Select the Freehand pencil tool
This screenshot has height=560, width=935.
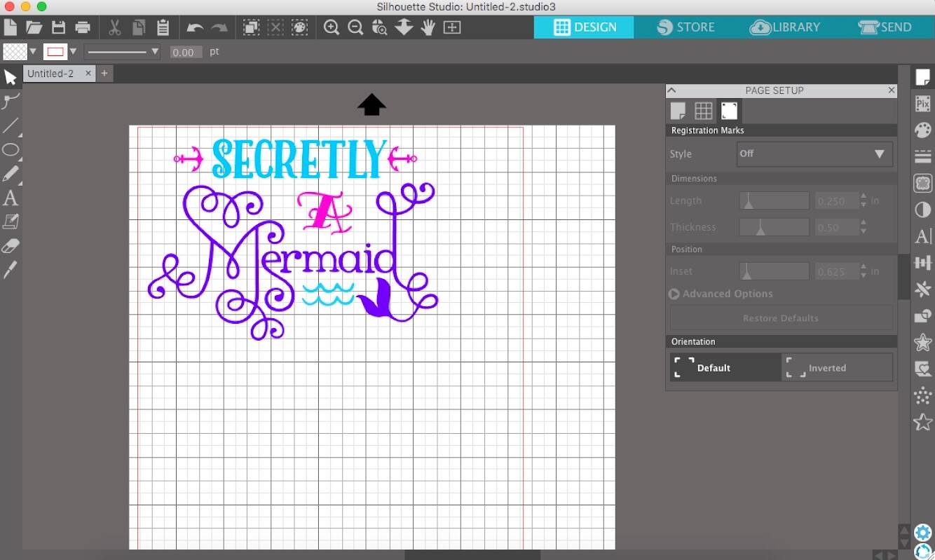pyautogui.click(x=11, y=174)
